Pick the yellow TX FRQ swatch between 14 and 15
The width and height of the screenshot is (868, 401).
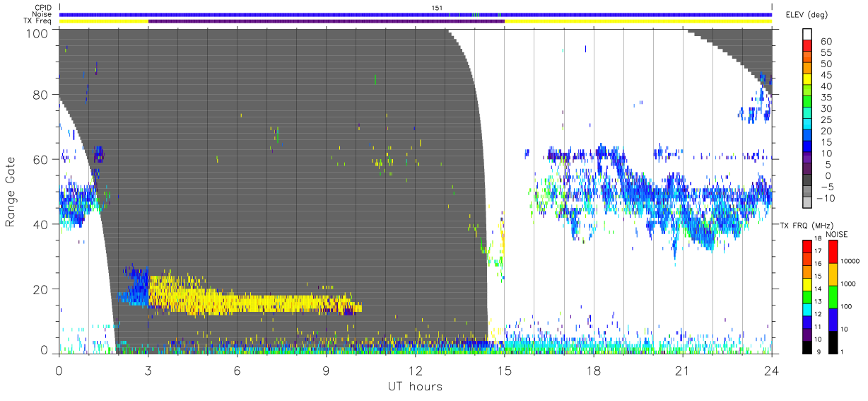tap(807, 283)
